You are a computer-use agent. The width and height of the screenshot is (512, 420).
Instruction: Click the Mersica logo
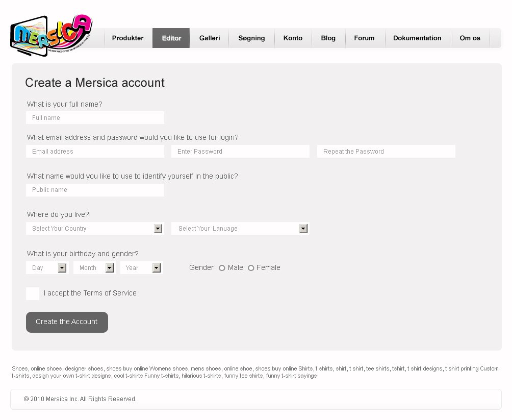(x=52, y=35)
